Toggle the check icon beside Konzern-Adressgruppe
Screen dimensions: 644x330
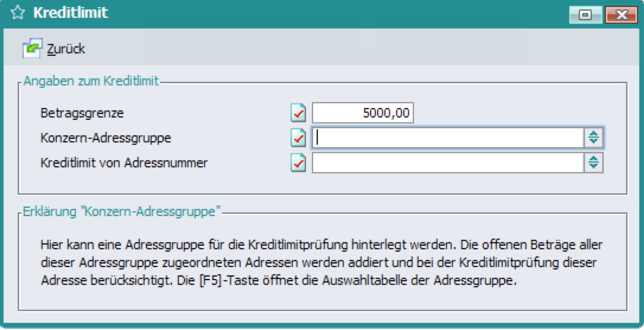(x=298, y=138)
